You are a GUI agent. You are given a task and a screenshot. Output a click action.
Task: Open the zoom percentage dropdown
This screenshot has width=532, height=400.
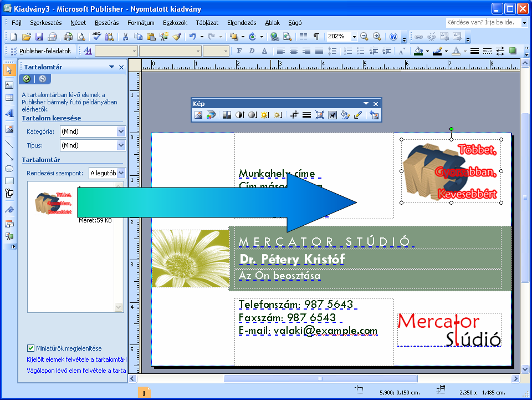point(354,37)
